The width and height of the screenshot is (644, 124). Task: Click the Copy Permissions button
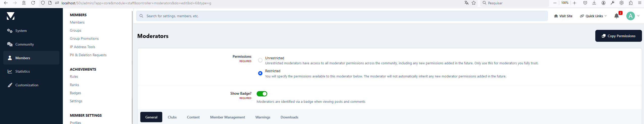[618, 36]
